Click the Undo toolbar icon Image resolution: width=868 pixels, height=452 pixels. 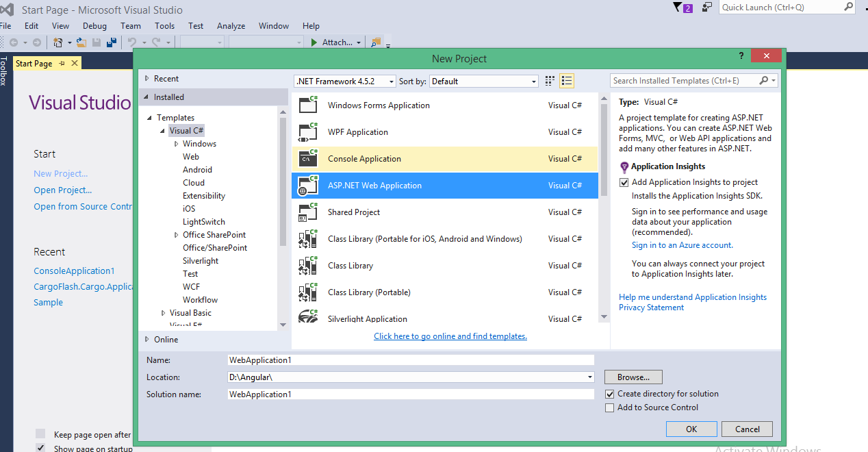[x=132, y=42]
